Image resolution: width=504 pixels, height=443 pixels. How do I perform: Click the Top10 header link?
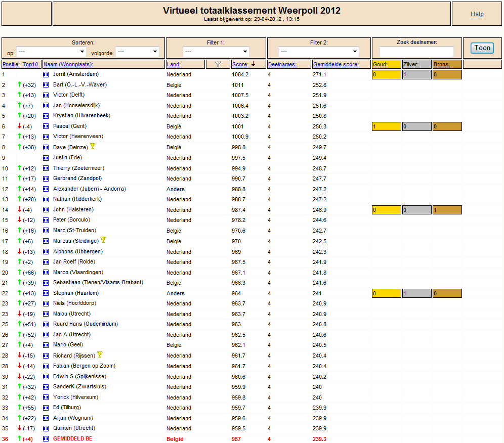point(30,64)
